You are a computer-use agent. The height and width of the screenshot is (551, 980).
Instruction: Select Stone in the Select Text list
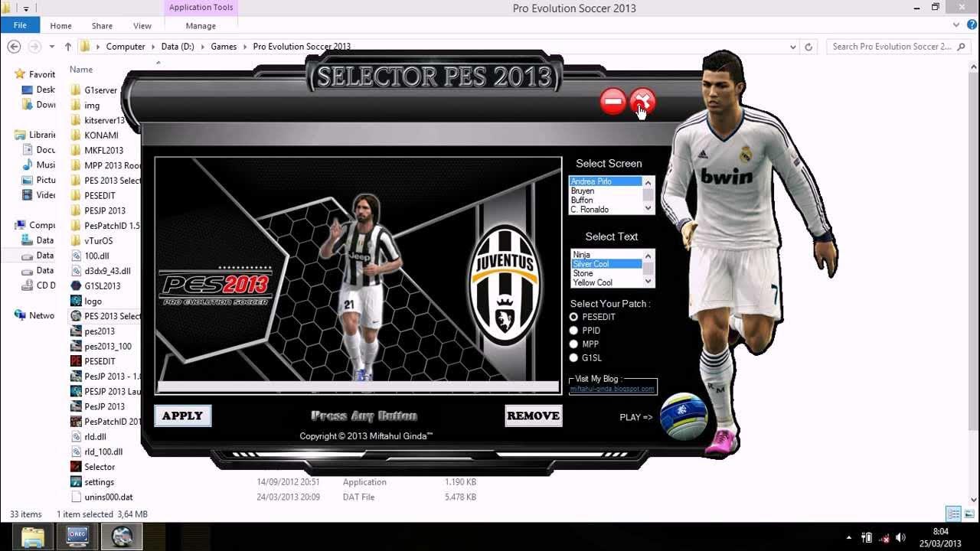pyautogui.click(x=606, y=273)
